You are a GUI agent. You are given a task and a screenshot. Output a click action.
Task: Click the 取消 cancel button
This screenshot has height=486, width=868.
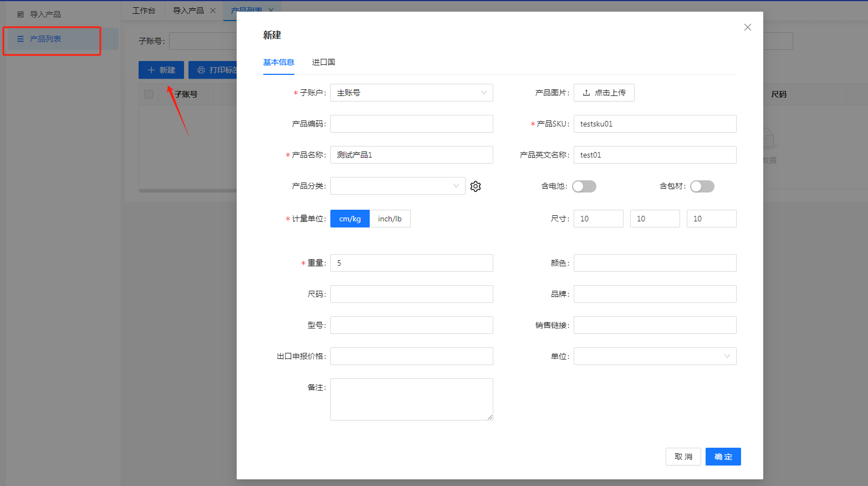click(x=683, y=457)
